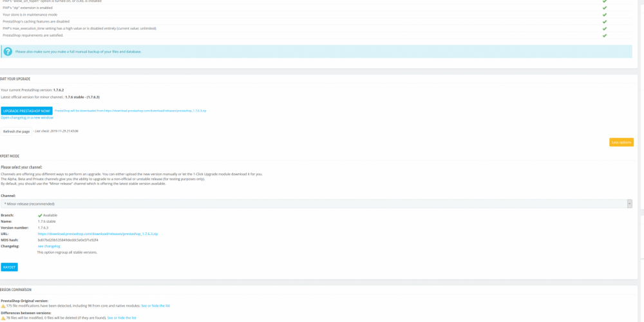Click green checkmark beside Branch Available
Image resolution: width=644 pixels, height=322 pixels.
(x=40, y=215)
